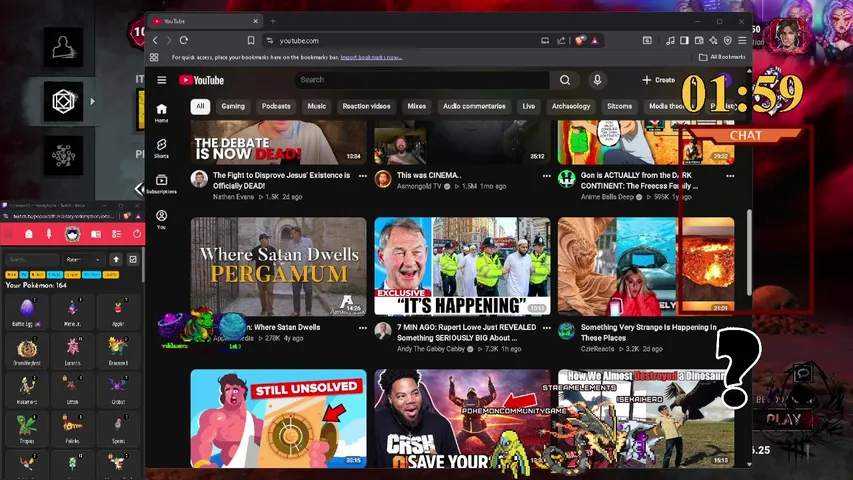The image size is (853, 480).
Task: Reload the YouTube page
Action: tap(184, 40)
